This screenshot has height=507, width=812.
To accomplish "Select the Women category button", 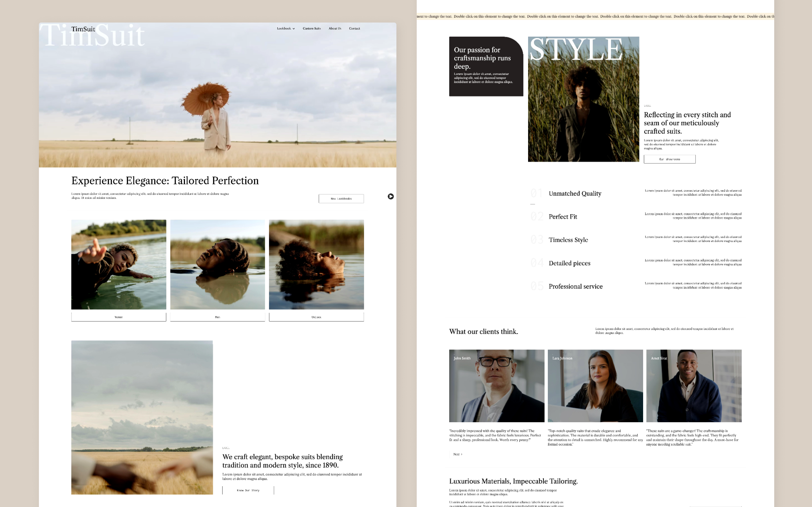I will pos(118,317).
